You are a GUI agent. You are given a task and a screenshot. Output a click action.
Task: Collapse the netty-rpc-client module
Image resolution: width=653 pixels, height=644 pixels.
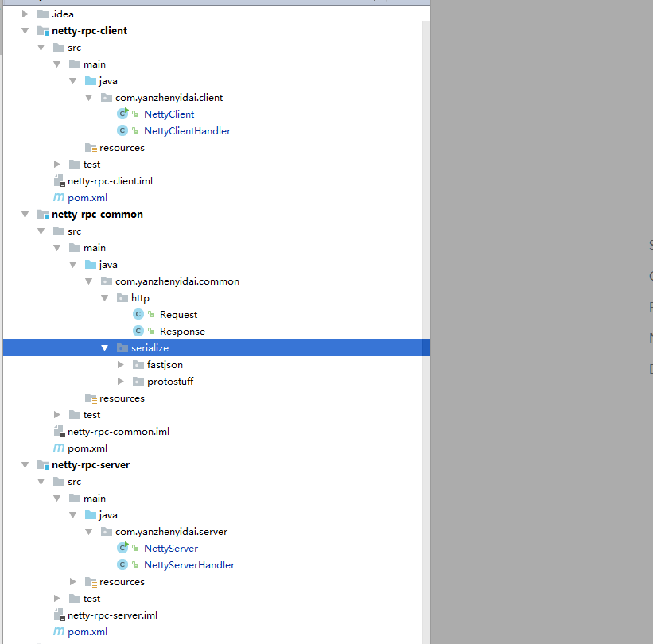tap(25, 30)
